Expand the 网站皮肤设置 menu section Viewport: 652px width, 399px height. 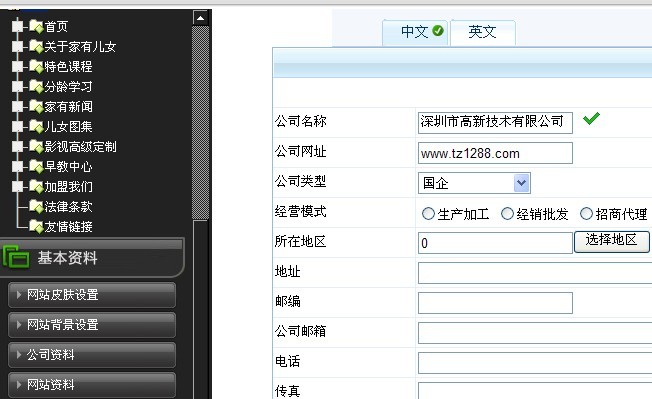pos(92,295)
